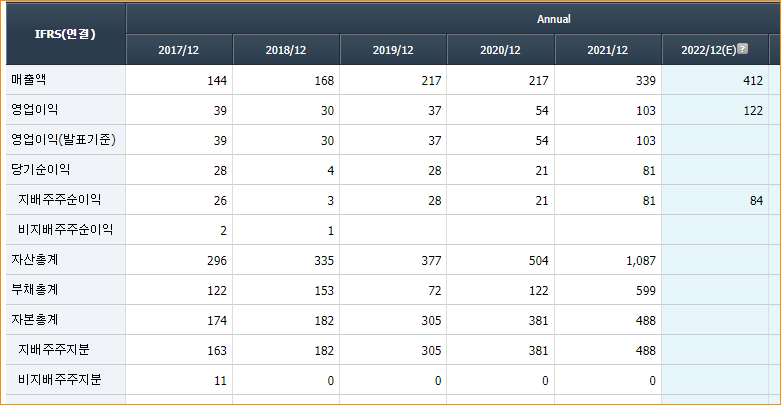Image resolution: width=781 pixels, height=405 pixels.
Task: Click the 당기순이익 row label
Action: click(41, 170)
